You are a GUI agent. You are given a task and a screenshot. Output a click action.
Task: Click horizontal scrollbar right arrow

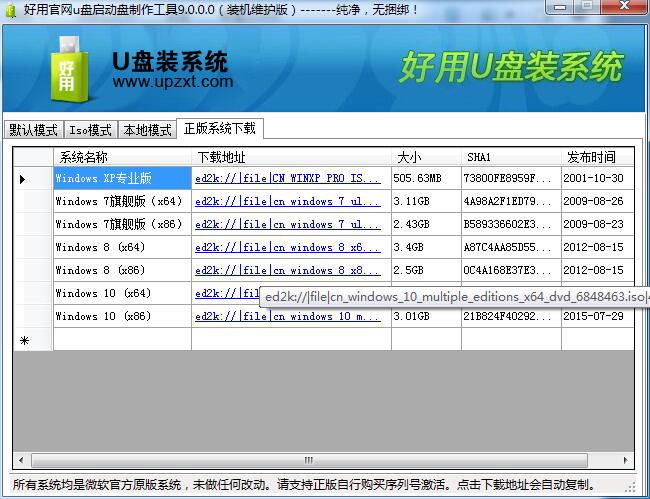(626, 460)
